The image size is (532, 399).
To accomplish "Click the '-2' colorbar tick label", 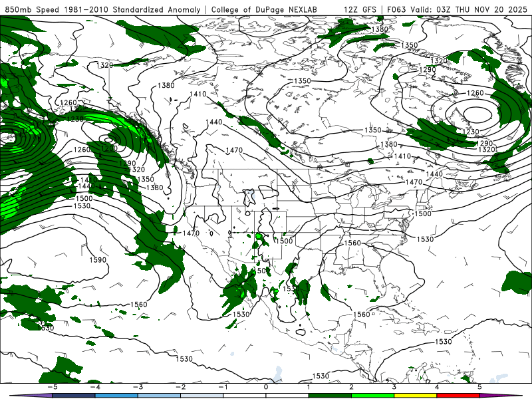I will (x=180, y=387).
